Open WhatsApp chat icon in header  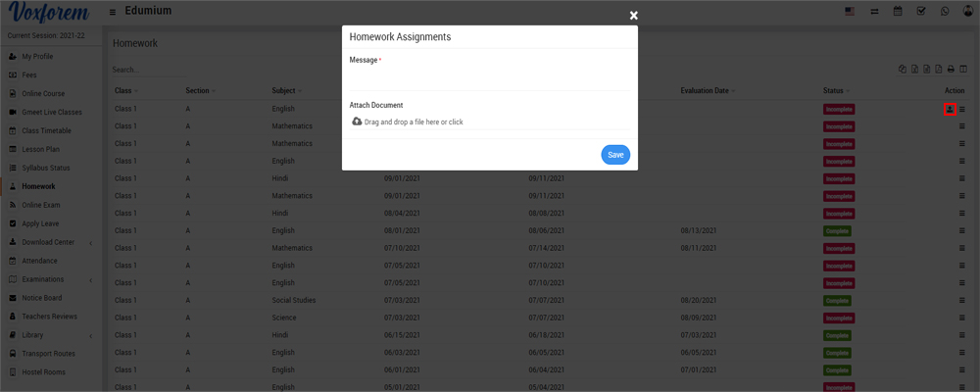945,11
